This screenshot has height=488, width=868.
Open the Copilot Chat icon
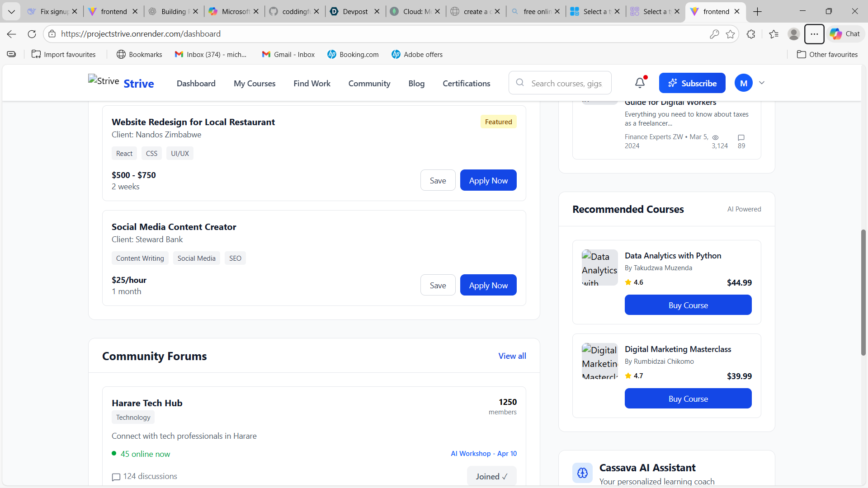click(844, 34)
